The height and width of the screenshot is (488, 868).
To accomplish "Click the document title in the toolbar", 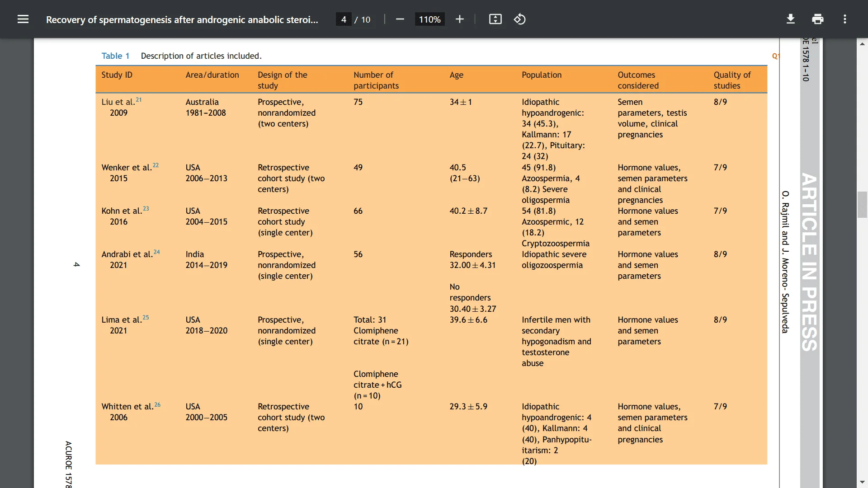I will 181,19.
